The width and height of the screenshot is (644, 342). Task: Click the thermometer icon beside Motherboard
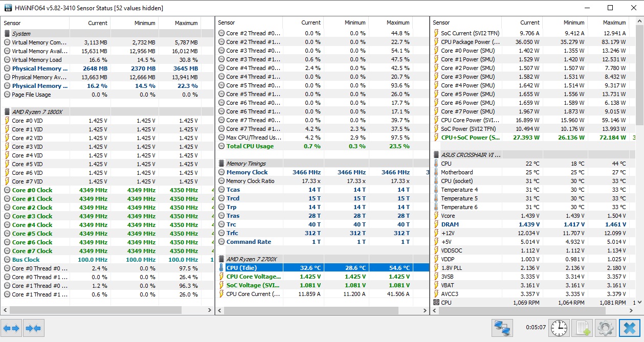point(436,172)
